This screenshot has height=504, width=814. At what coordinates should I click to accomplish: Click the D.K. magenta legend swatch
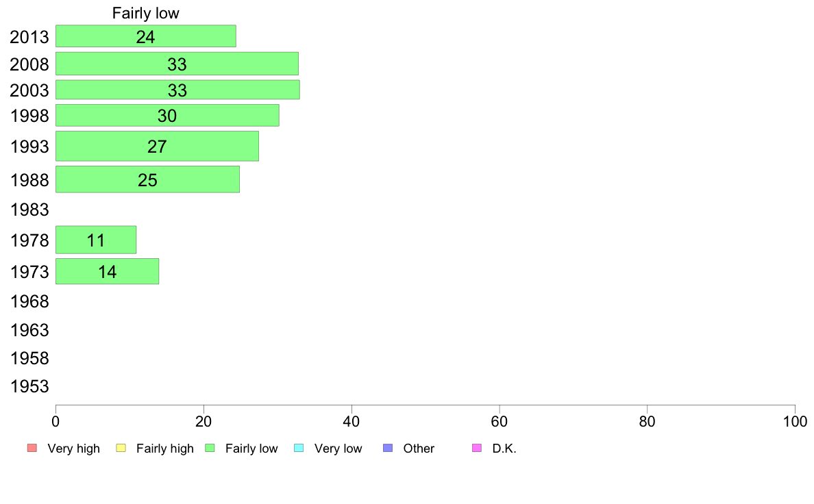477,448
